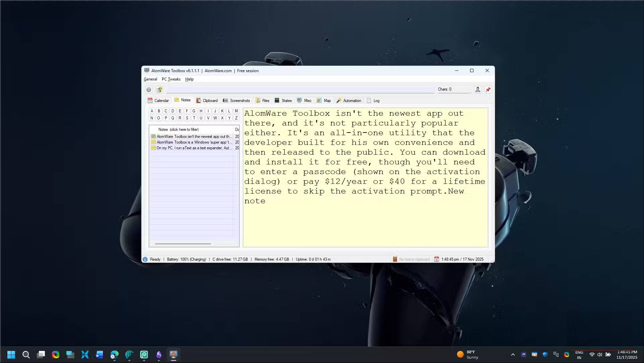Image resolution: width=644 pixels, height=363 pixels.
Task: Select the note starting "On my PC"
Action: 194,148
